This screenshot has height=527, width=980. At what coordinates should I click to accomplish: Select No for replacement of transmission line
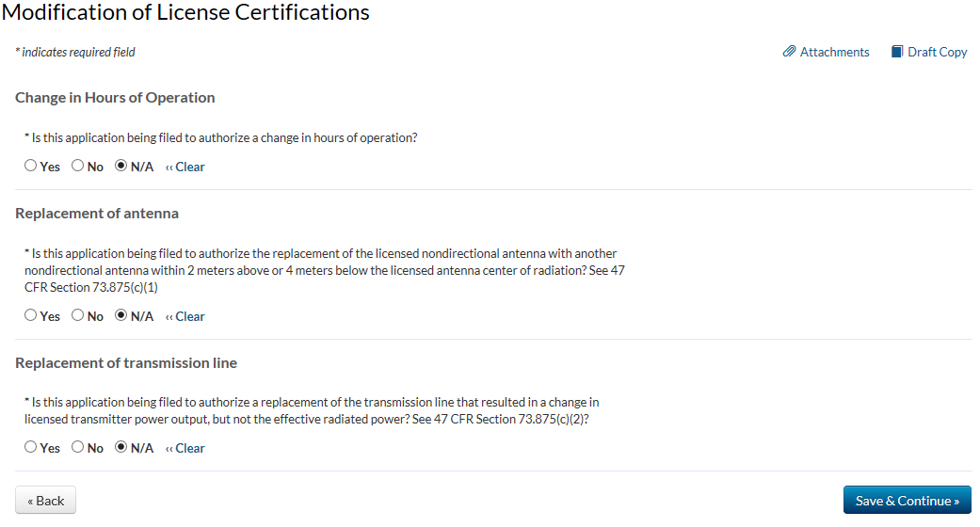78,448
